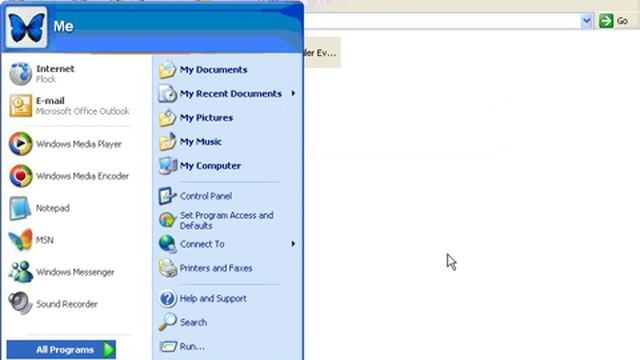Click the My Recent Documents icon

point(167,94)
